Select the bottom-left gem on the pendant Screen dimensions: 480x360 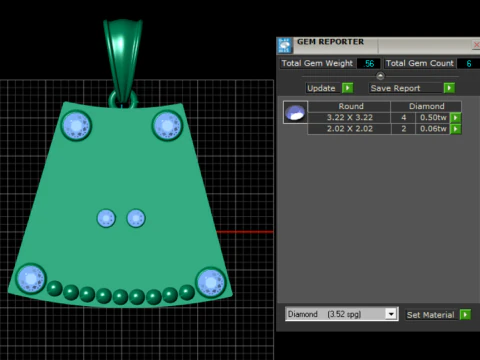pos(31,279)
